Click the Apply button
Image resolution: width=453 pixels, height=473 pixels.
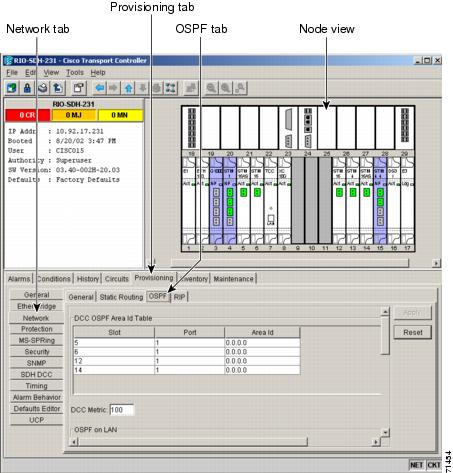[413, 313]
